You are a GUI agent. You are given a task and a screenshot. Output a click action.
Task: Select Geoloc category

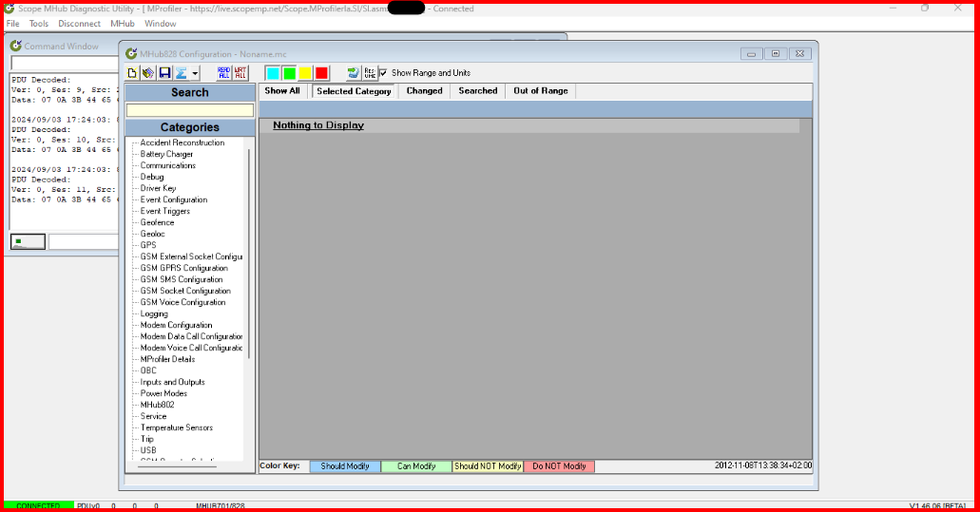pyautogui.click(x=152, y=234)
